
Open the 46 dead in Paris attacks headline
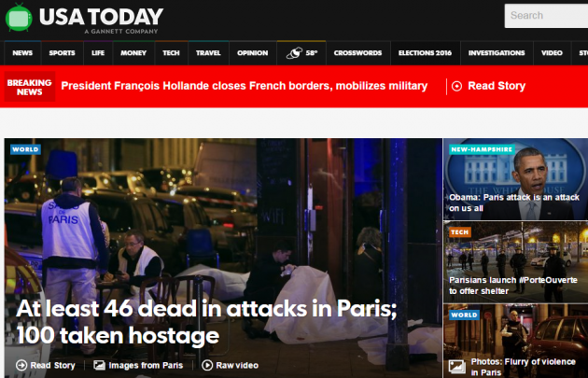click(x=206, y=322)
